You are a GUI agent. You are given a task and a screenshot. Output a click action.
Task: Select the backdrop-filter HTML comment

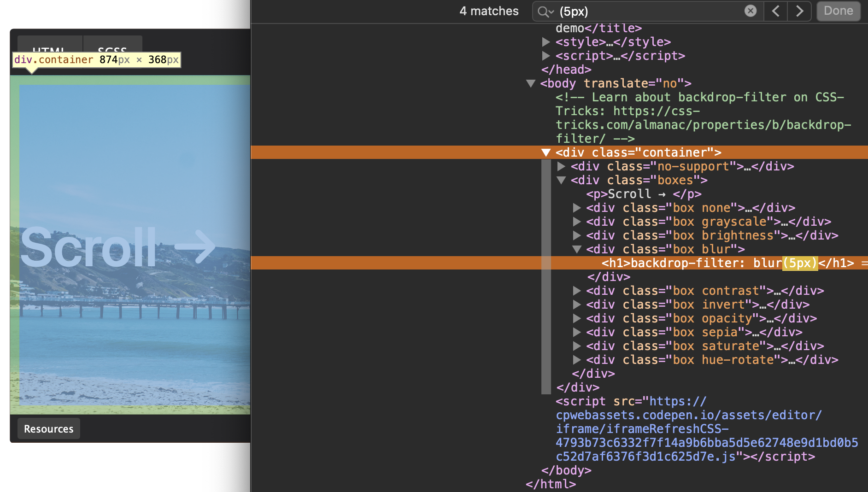703,118
